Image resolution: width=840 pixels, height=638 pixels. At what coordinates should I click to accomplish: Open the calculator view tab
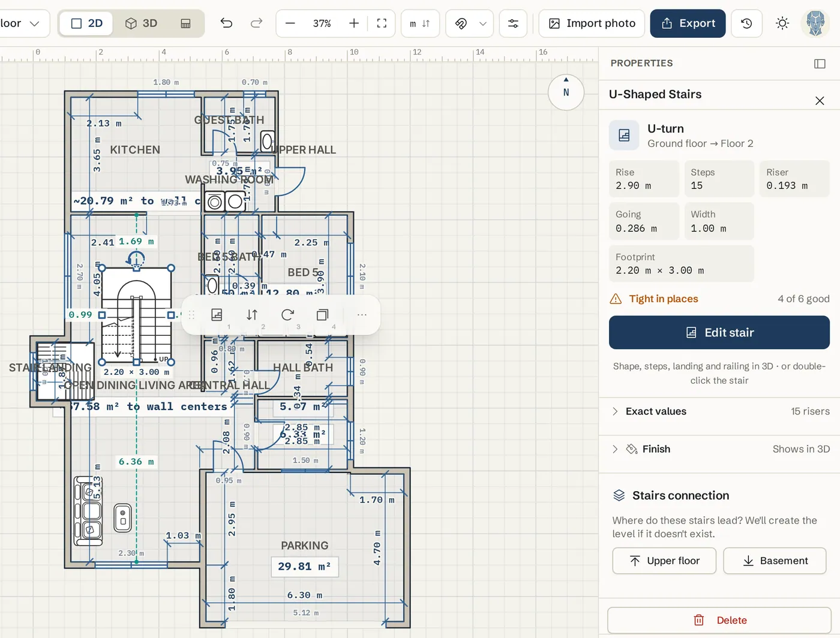coord(186,23)
